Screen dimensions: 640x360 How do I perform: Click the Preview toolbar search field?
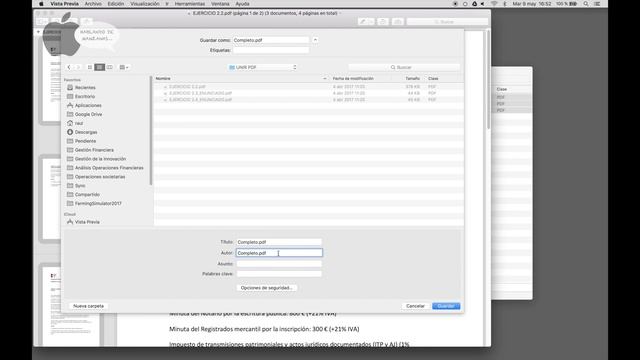click(x=447, y=21)
